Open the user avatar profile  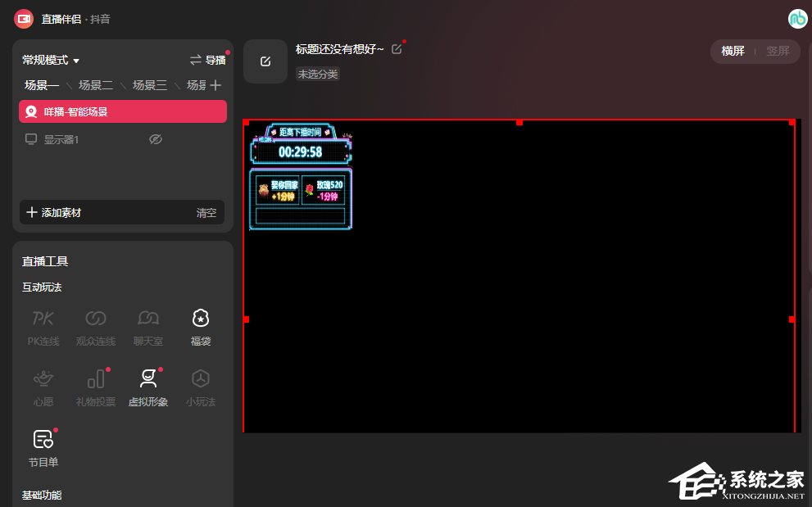(x=797, y=19)
